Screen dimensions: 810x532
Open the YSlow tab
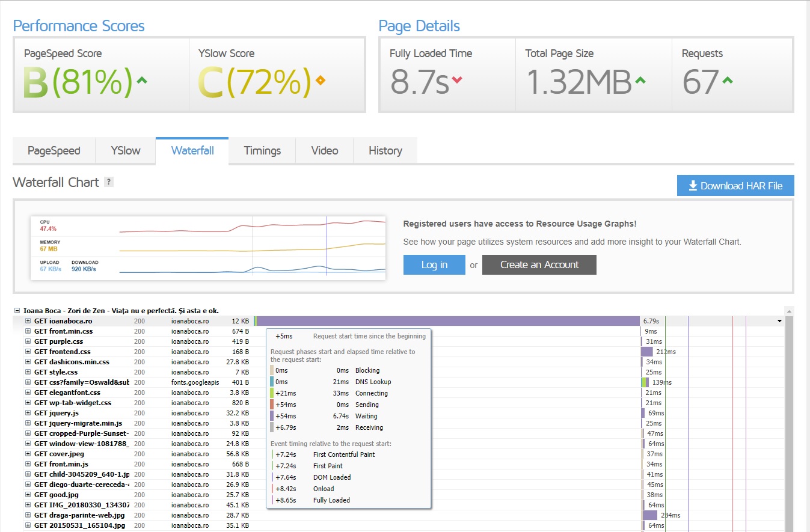coord(126,151)
